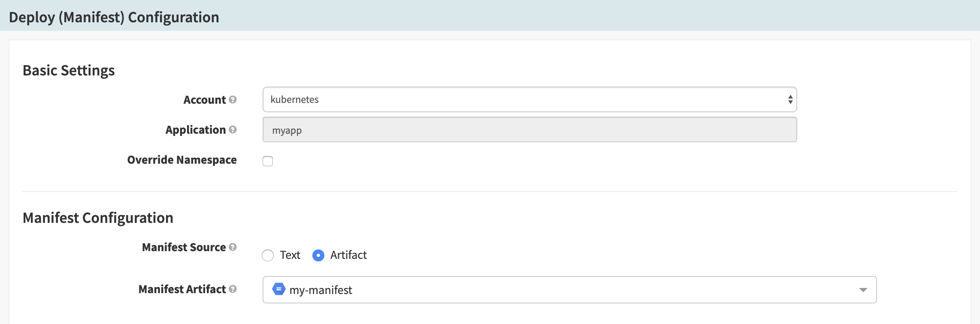Click the Artifact label next to its radio
Screen dimensions: 980x324
[348, 255]
